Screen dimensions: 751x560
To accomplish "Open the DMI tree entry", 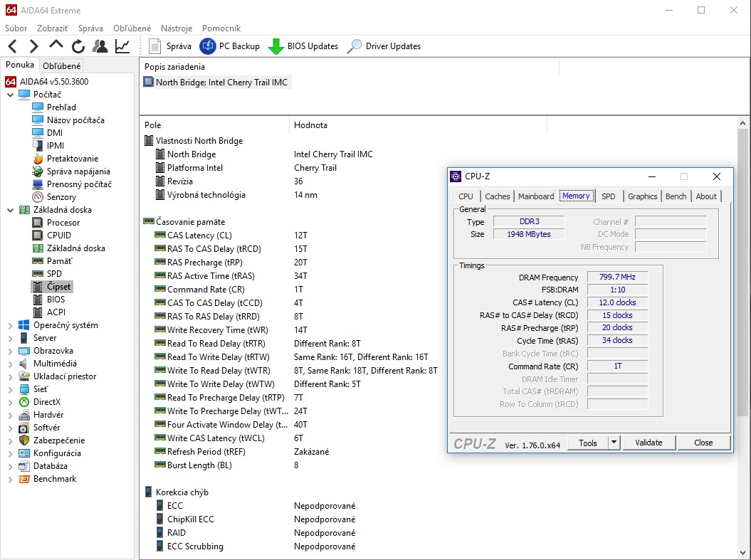I will (x=55, y=133).
